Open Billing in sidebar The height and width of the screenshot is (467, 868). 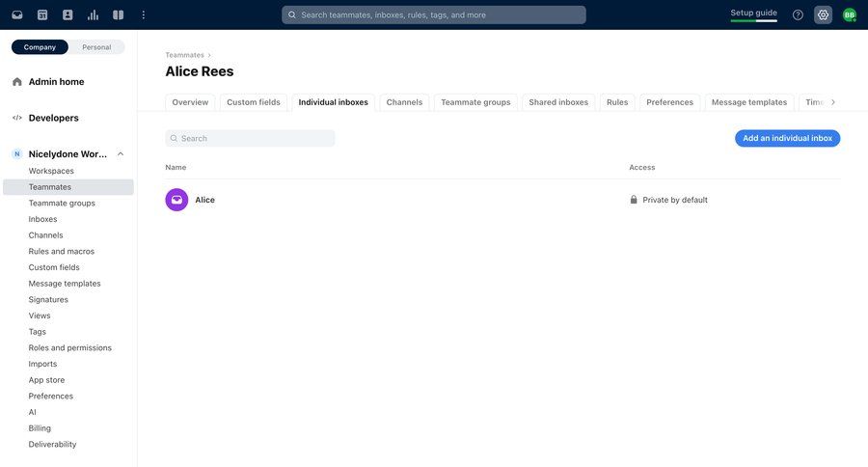pyautogui.click(x=40, y=427)
